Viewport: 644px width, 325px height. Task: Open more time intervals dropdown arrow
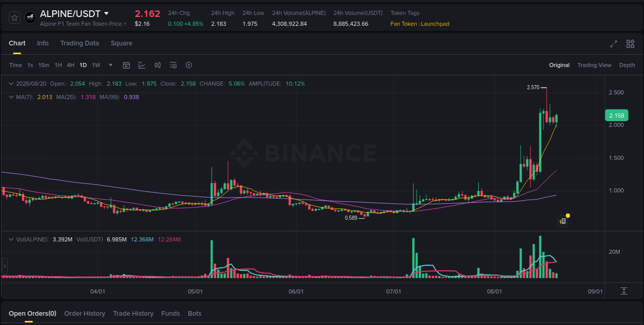point(110,65)
